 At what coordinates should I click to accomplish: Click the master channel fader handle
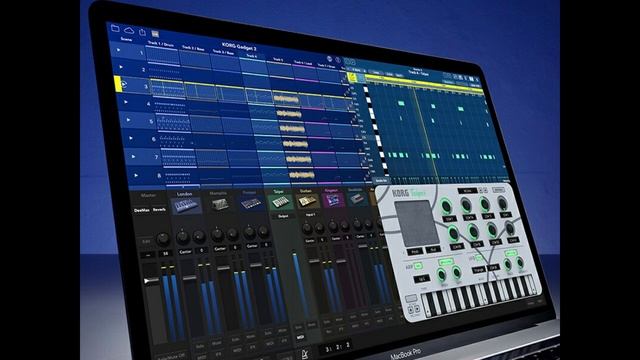click(x=152, y=281)
